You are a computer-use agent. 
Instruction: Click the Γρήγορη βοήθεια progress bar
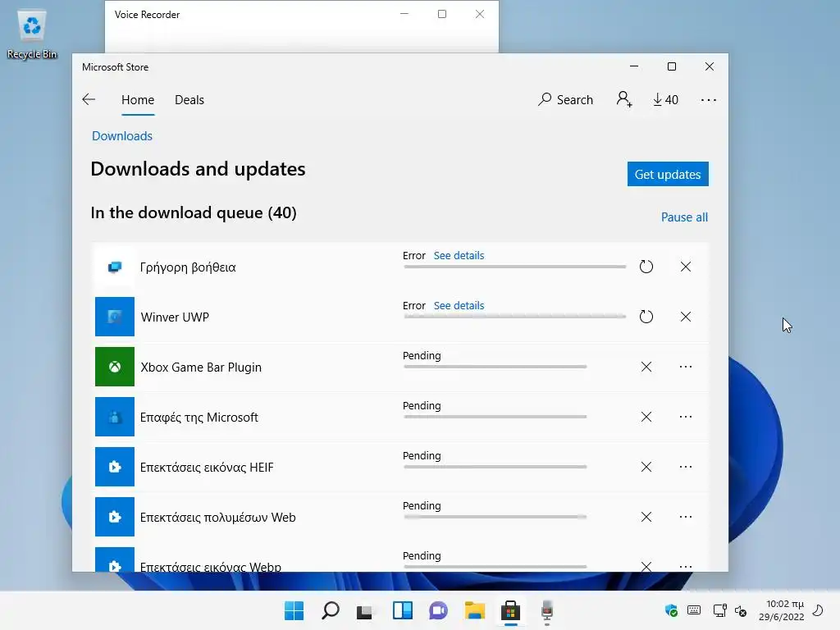[515, 267]
